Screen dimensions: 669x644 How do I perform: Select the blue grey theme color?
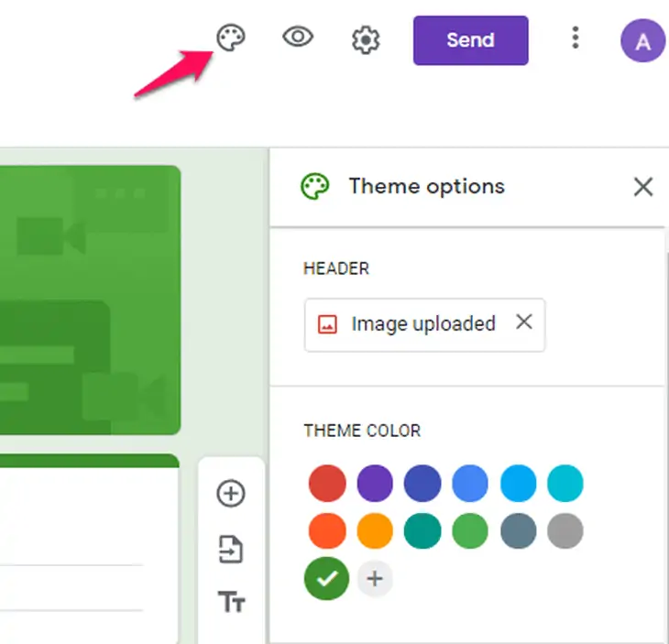(518, 531)
